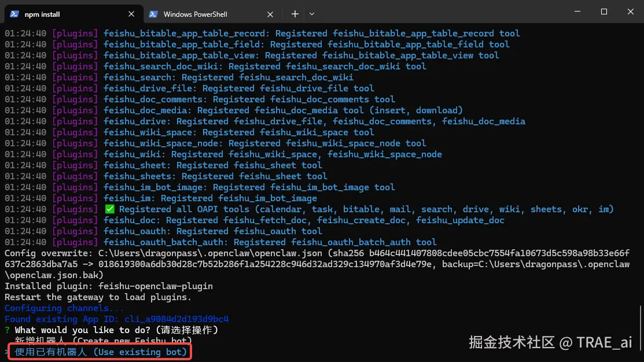Click 'Configuring channels...' text
Screen dimensions: 644x362
(64, 308)
